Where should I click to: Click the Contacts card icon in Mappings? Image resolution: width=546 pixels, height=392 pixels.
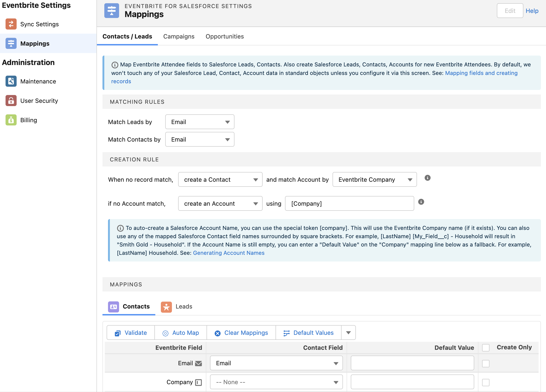(x=113, y=307)
